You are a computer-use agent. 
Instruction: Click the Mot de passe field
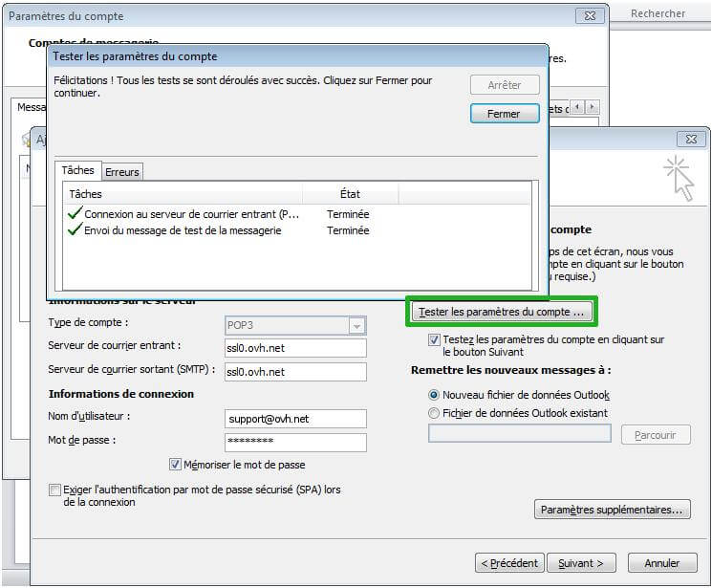[x=295, y=442]
